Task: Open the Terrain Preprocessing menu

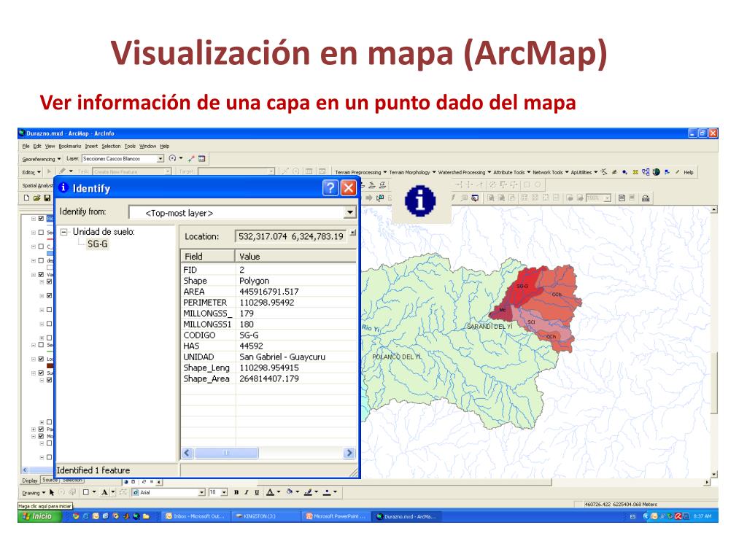Action: 360,172
